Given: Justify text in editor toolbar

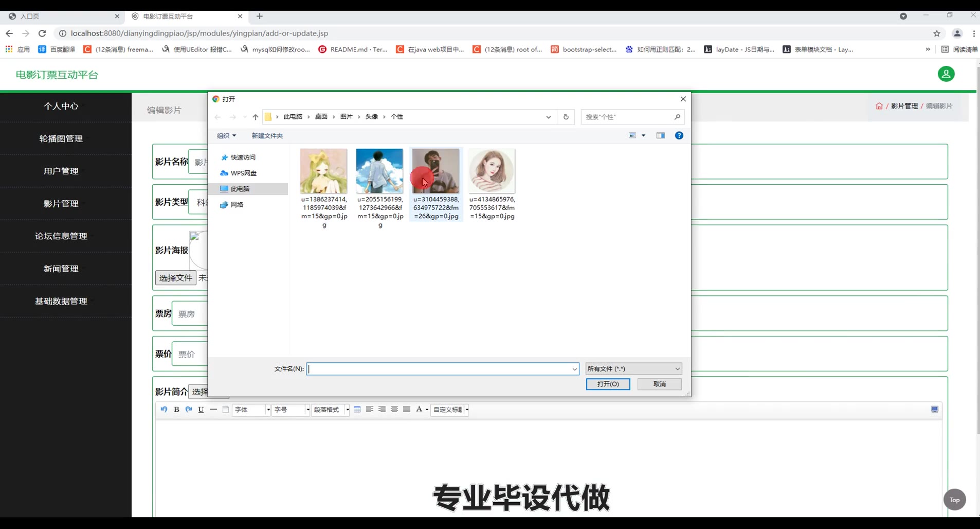Looking at the screenshot, I should 407,410.
